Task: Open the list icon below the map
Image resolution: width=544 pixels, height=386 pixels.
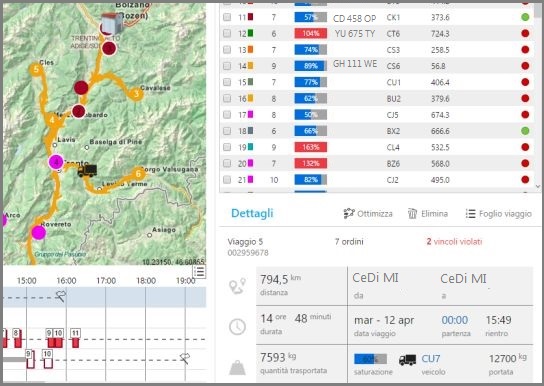Action: 199,272
